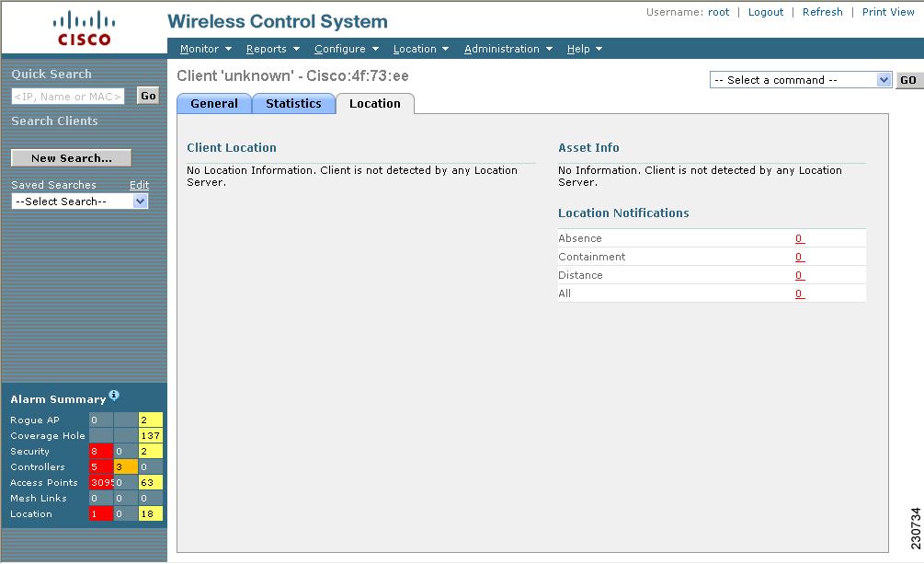The image size is (924, 564).
Task: Open the Help menu
Action: (x=585, y=49)
